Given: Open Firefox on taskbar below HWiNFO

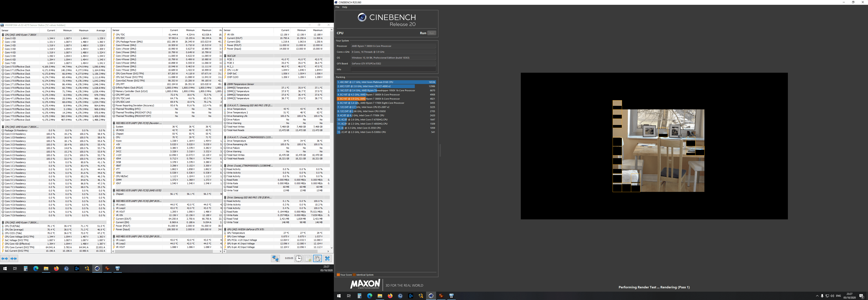Looking at the screenshot, I should coord(56,268).
